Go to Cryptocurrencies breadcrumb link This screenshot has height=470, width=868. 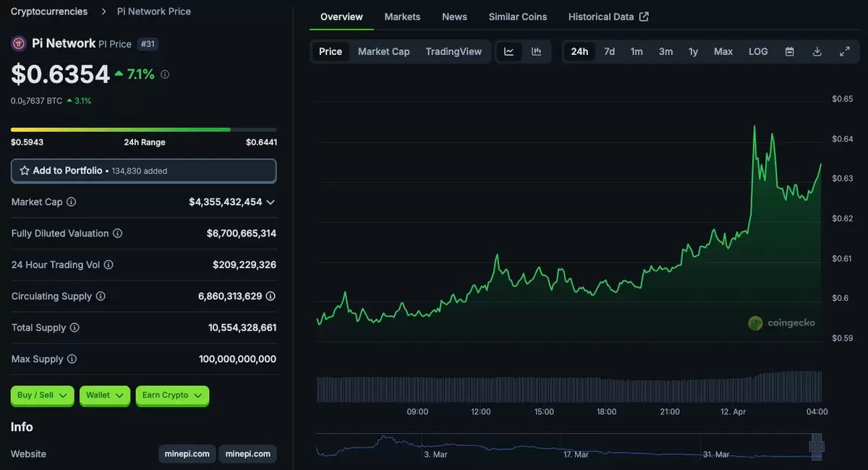coord(49,12)
